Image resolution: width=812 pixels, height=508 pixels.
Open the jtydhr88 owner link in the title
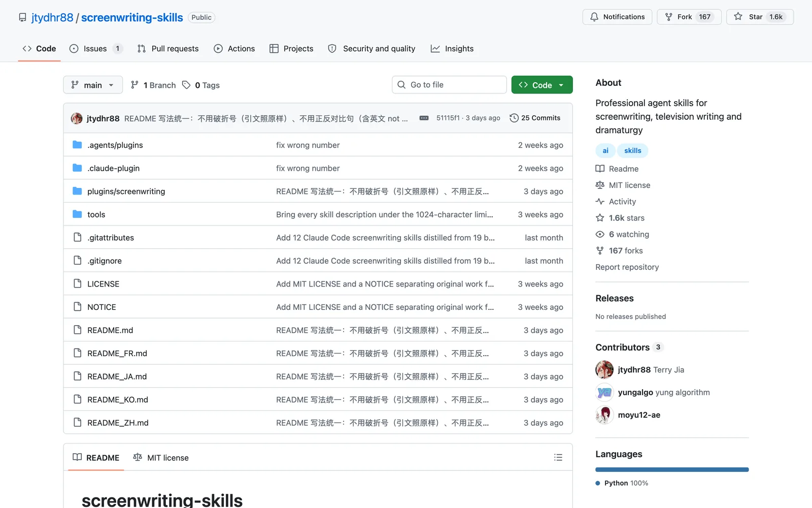coord(52,17)
